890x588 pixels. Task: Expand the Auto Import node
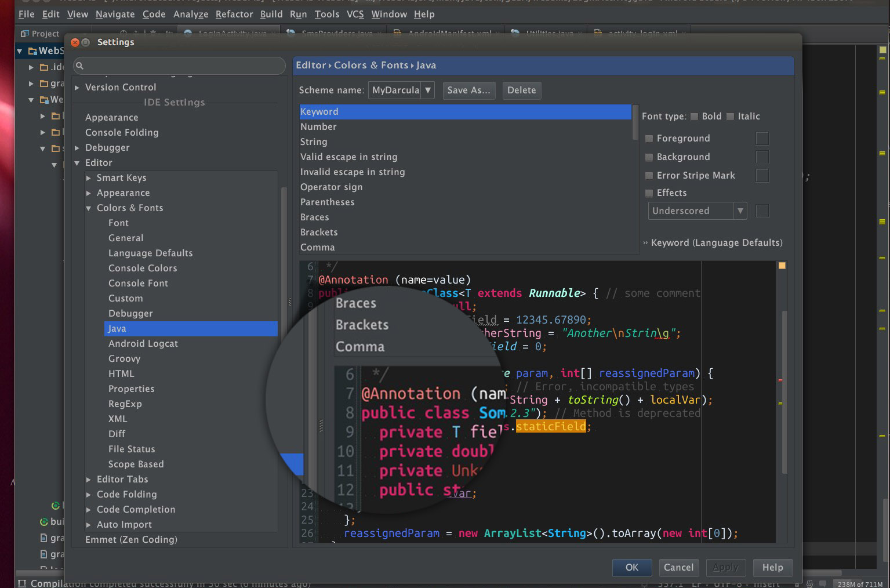88,525
